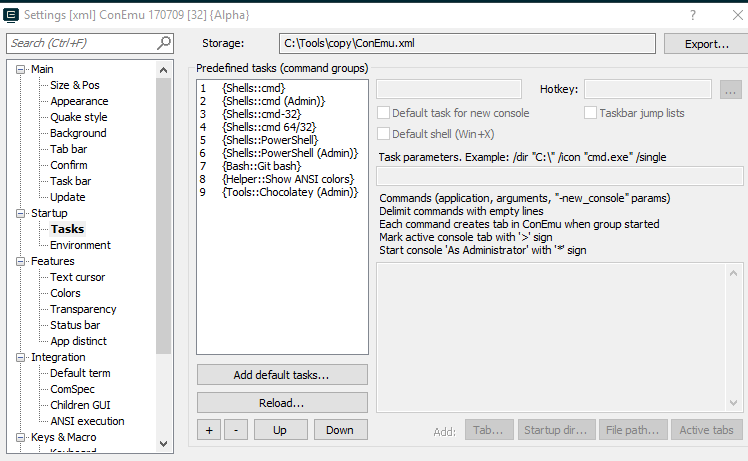Collapse the Integration tree node
This screenshot has width=748, height=461.
click(x=20, y=357)
